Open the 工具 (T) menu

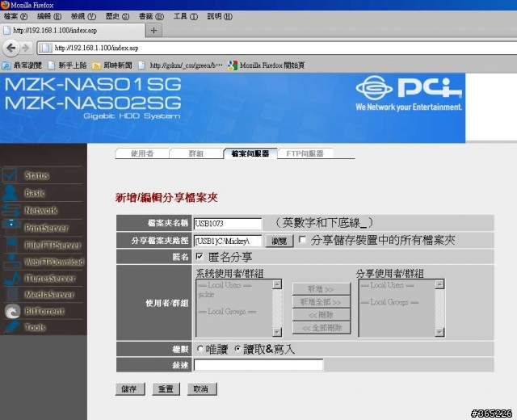click(186, 16)
